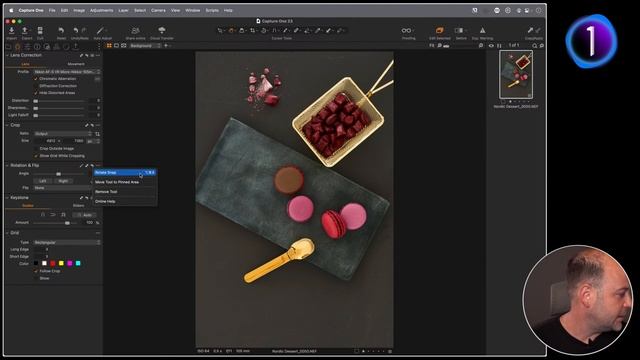This screenshot has width=640, height=360.
Task: Click the Keystone horizontal guide icon
Action: click(x=53, y=214)
